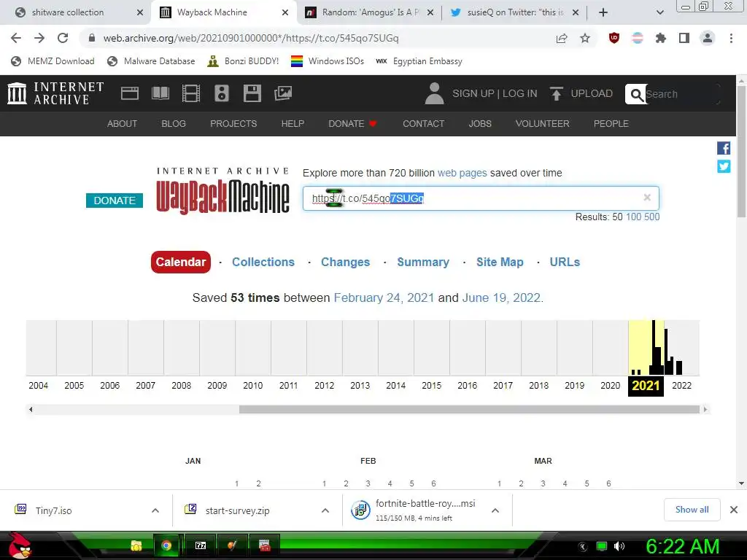Open the Summary view
747x560 pixels.
423,262
